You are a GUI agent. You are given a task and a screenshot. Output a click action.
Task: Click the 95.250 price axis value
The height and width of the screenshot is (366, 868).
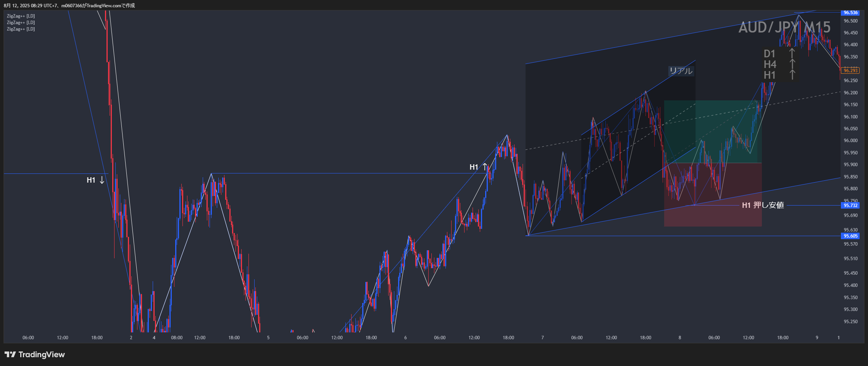click(x=850, y=322)
